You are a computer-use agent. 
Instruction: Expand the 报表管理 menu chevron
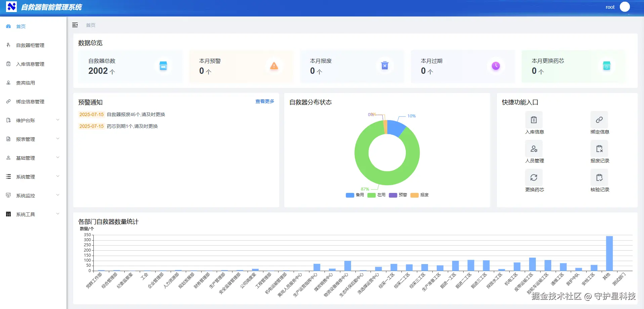coord(58,139)
